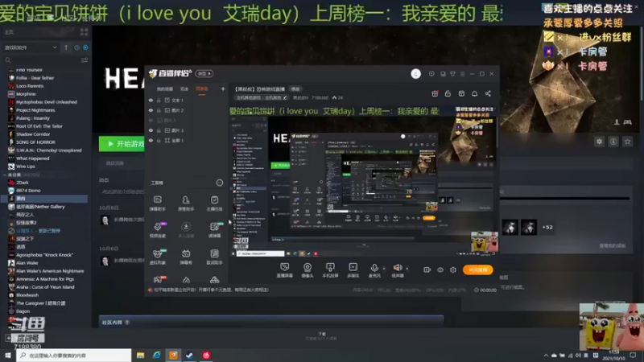Viewport: 644px width, 362px height.
Task: Toggle lock on 全屏 1 source
Action: point(159,140)
